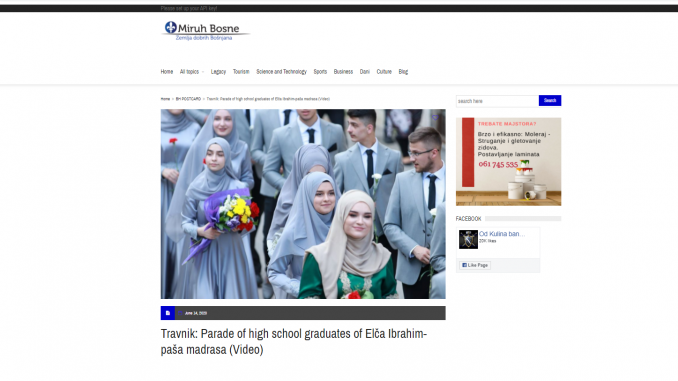Screen dimensions: 678x381
Task: Click the BH POSTCARD breadcrumb link
Action: pos(188,99)
